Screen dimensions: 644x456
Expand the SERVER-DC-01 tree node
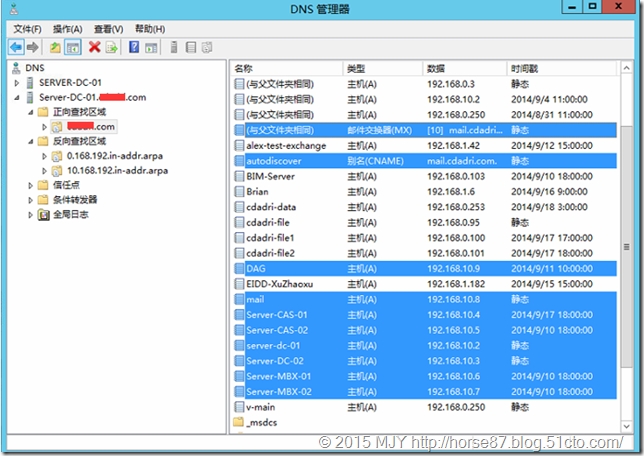pos(16,82)
